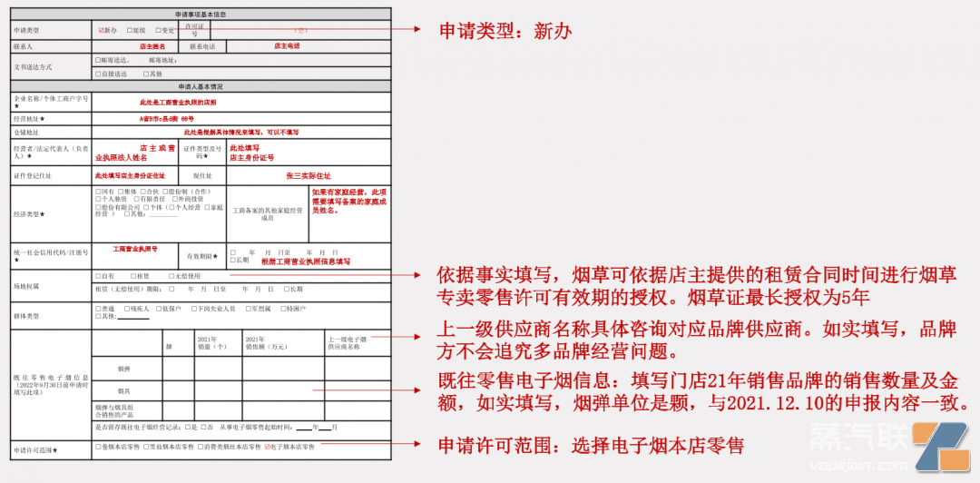Viewport: 980px width, 483px height.
Task: Check the 变更 application type box
Action: click(158, 30)
